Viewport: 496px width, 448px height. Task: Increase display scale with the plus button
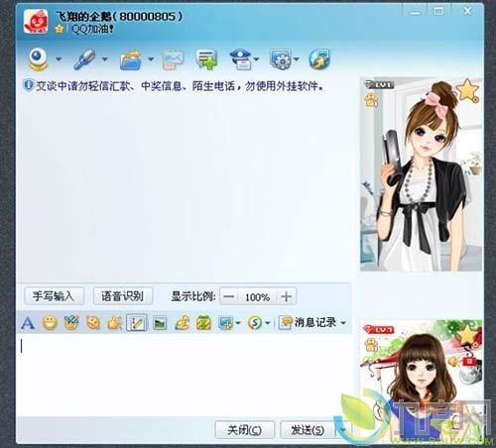pyautogui.click(x=287, y=296)
